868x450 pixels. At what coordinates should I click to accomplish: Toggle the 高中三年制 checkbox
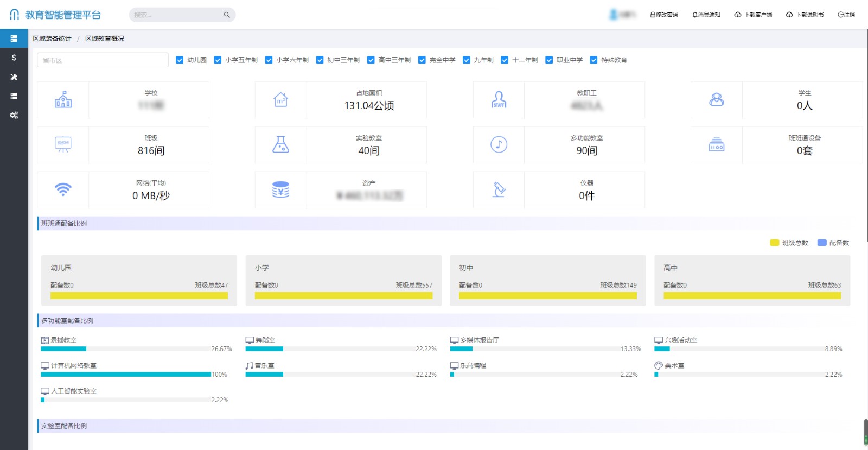point(371,60)
